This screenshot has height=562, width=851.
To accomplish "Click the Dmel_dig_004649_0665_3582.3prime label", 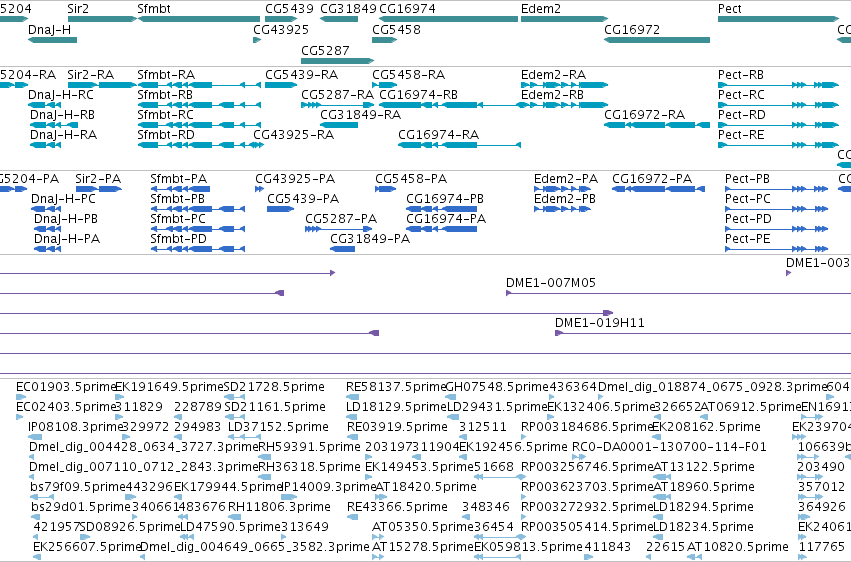I will (x=255, y=547).
